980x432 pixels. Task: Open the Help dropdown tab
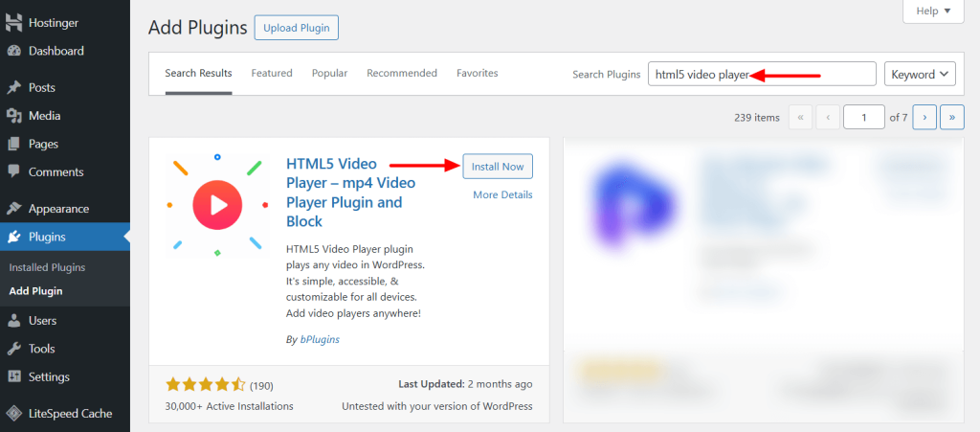click(933, 11)
